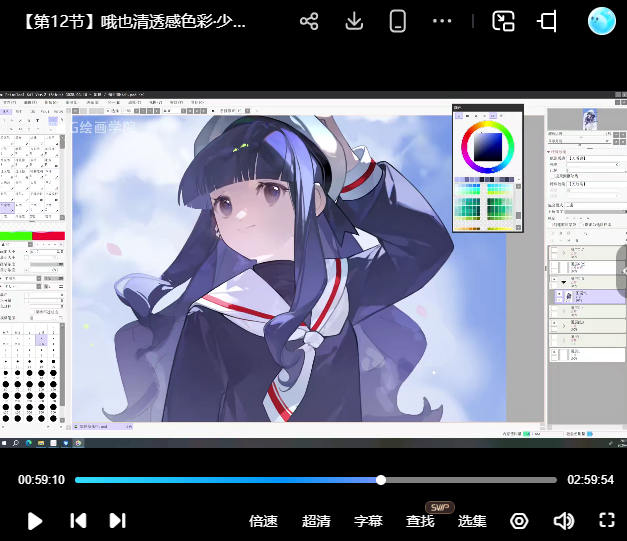
Task: Click the picture-in-picture window icon
Action: pyautogui.click(x=503, y=21)
